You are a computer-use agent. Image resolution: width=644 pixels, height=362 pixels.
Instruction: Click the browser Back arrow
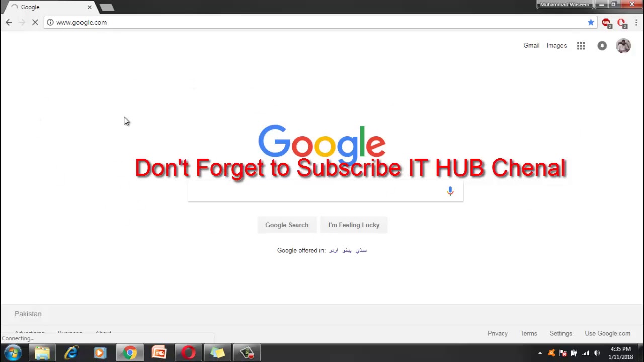[x=9, y=22]
